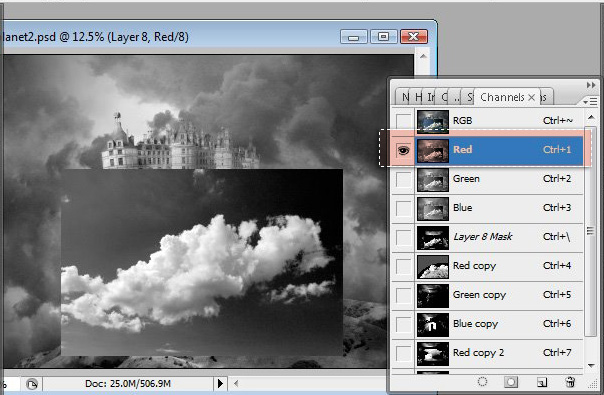Select the RGB channel name

click(x=462, y=121)
